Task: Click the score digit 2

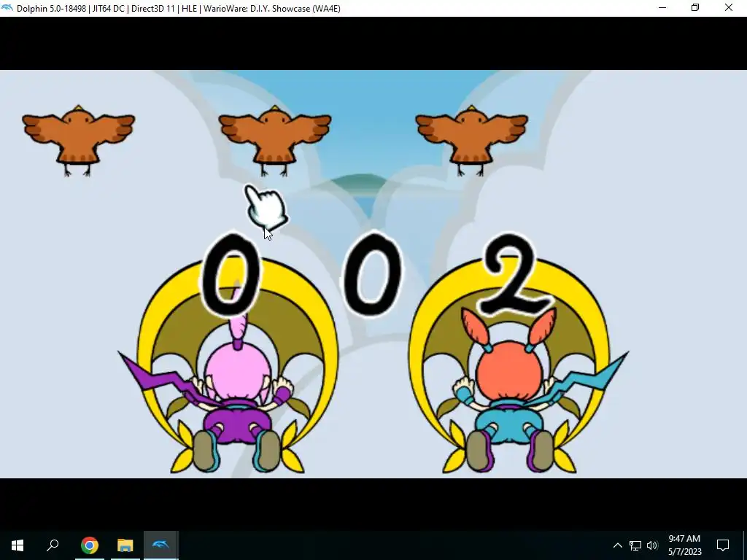Action: click(x=517, y=275)
